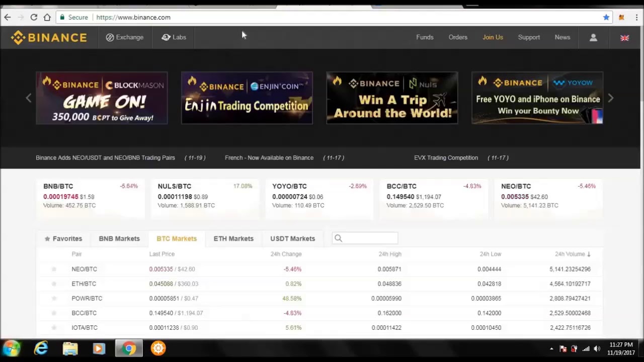Viewport: 644px width, 362px height.
Task: Sort by 24h Change column header
Action: pos(286,254)
